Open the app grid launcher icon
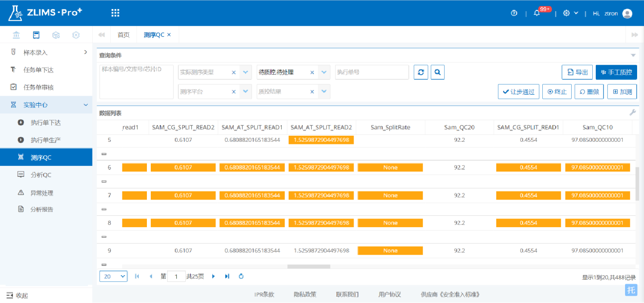Viewport: 644px width, 303px height. pyautogui.click(x=115, y=13)
